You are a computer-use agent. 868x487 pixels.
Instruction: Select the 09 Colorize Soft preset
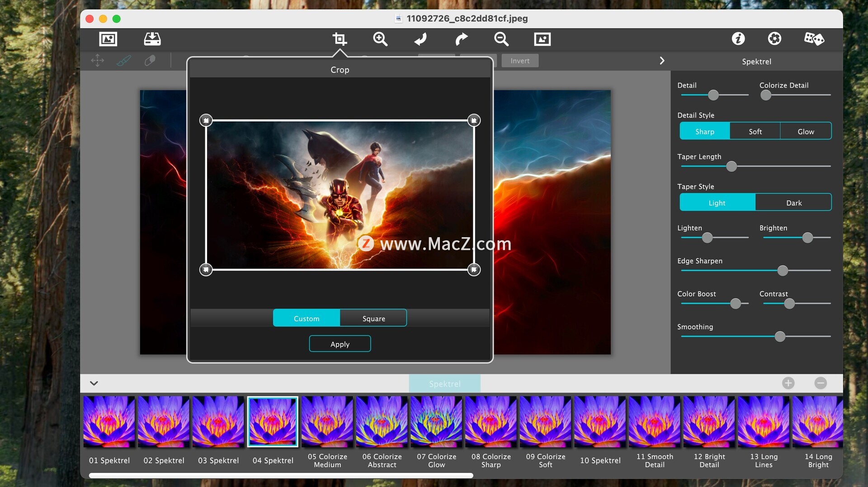(546, 421)
